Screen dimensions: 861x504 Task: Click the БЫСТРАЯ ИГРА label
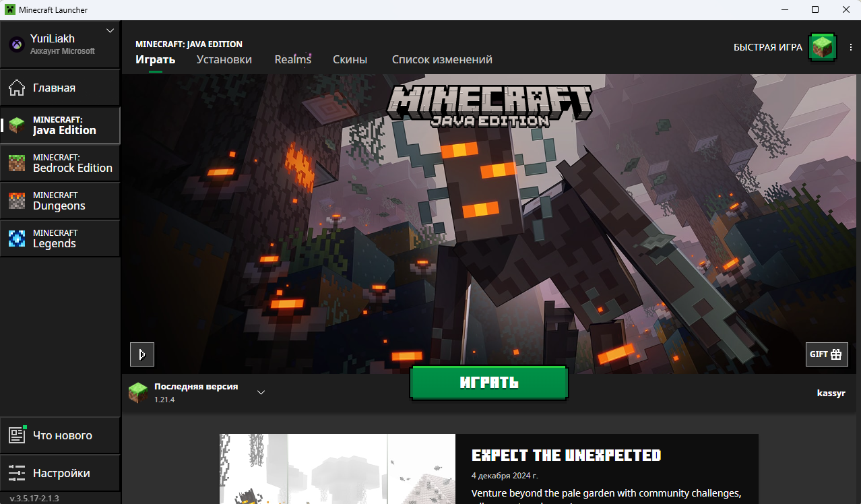768,47
